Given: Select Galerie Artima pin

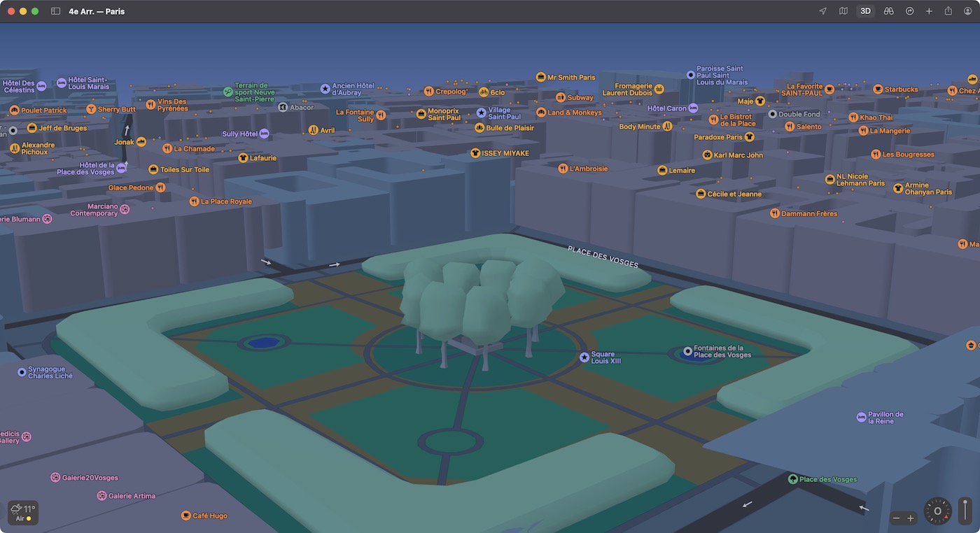Looking at the screenshot, I should tap(101, 496).
